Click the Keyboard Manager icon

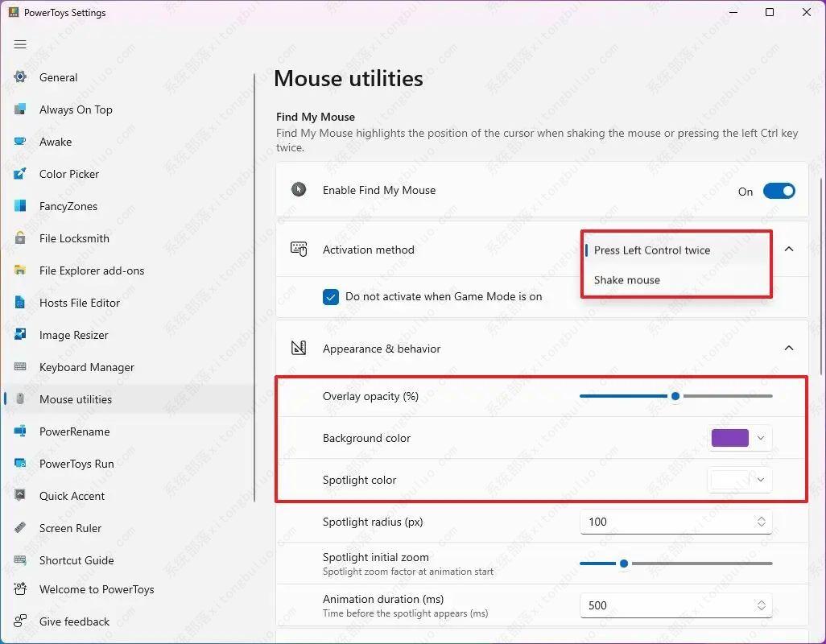click(x=21, y=367)
